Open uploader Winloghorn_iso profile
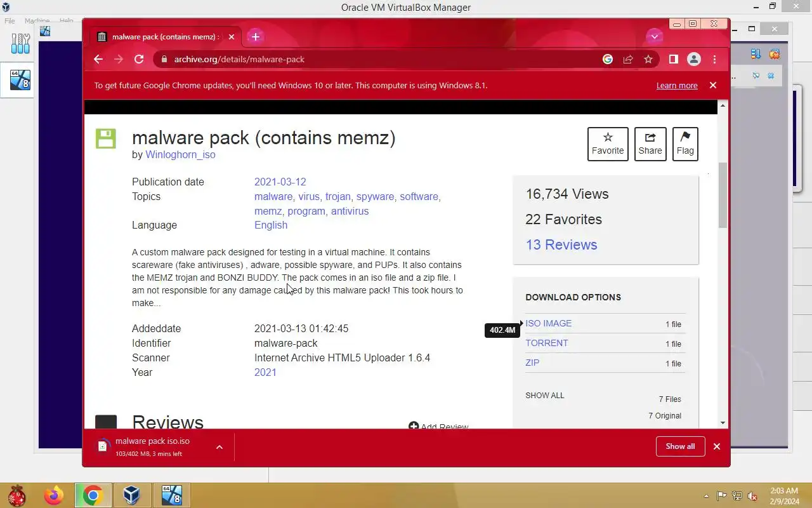The height and width of the screenshot is (508, 812). pos(180,155)
